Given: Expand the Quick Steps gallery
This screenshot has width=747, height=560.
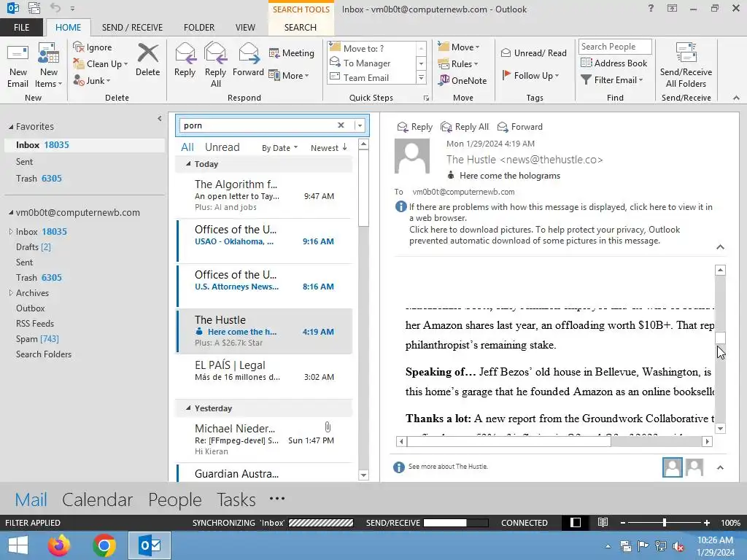Looking at the screenshot, I should (421, 77).
